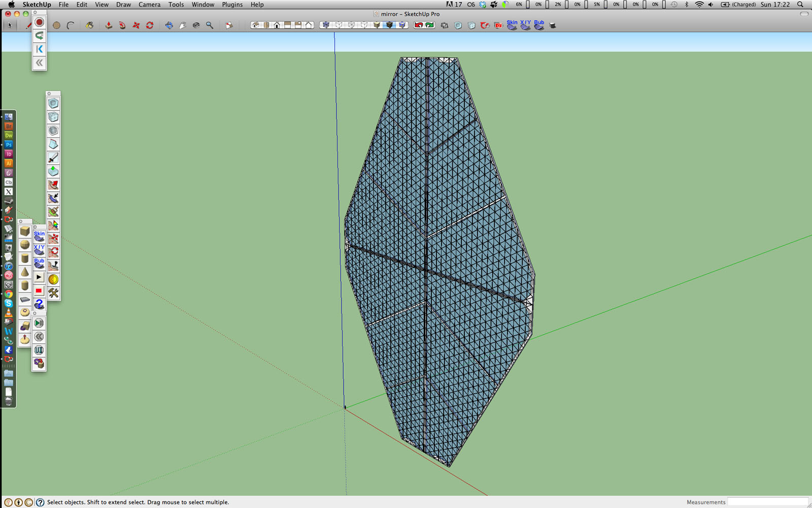This screenshot has width=812, height=508.
Task: Select the Push/Pull tool
Action: tap(109, 25)
